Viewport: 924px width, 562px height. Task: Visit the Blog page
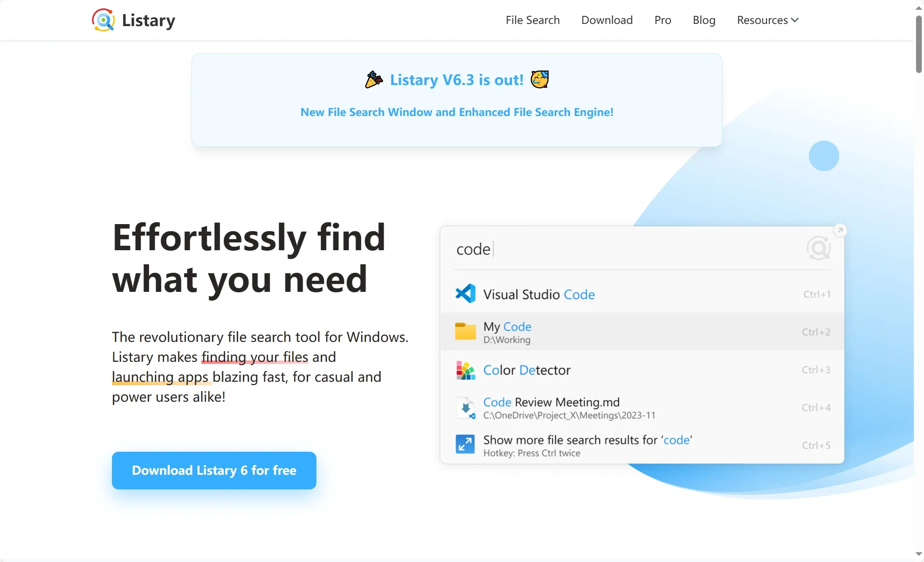pyautogui.click(x=704, y=20)
